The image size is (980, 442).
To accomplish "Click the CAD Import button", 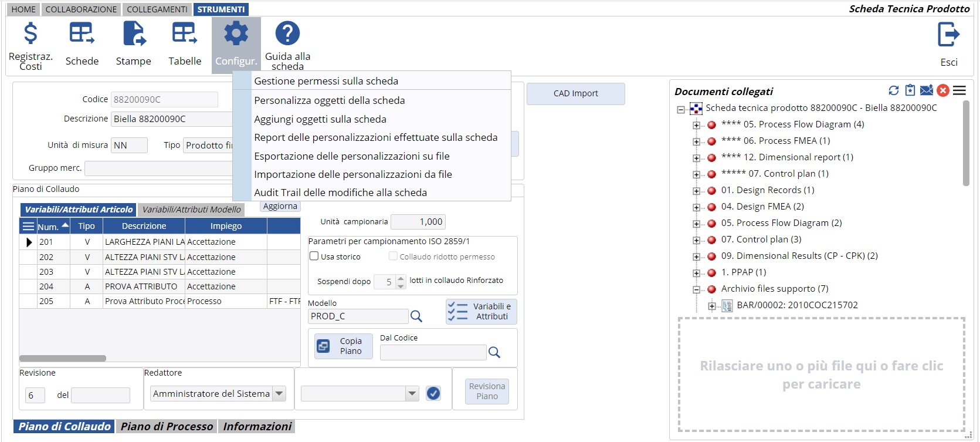I will click(x=575, y=93).
